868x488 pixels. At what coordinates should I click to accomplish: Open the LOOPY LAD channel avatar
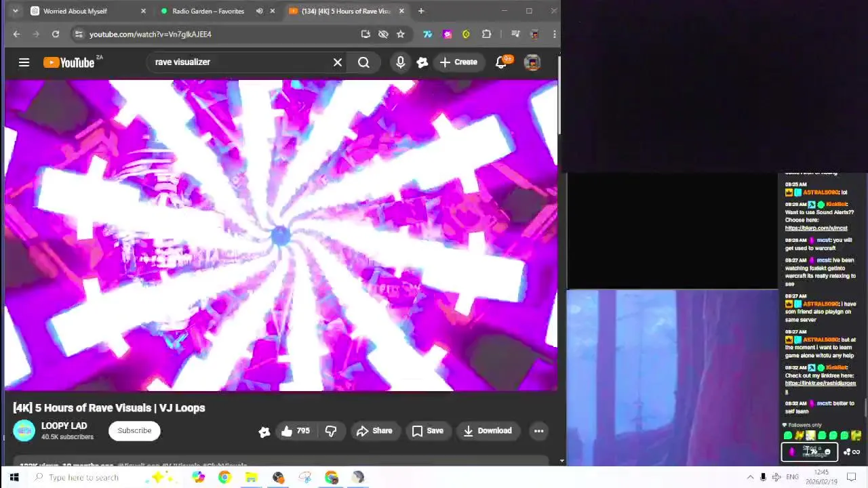pos(24,430)
